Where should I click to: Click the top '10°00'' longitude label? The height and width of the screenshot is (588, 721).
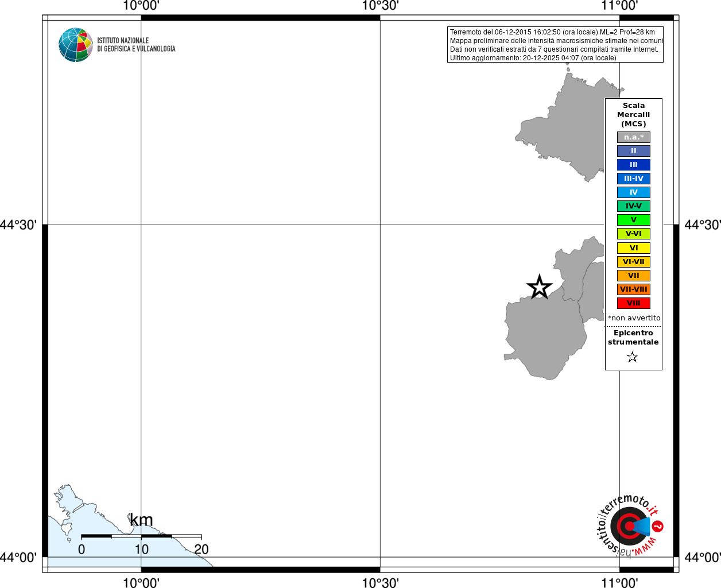tap(141, 6)
